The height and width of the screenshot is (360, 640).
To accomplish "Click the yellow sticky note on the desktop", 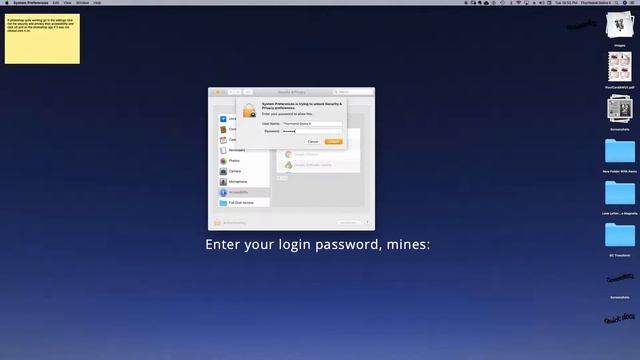I will pyautogui.click(x=42, y=39).
